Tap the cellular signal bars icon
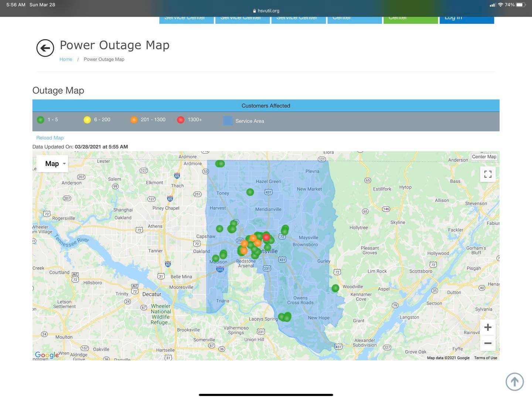 point(492,5)
